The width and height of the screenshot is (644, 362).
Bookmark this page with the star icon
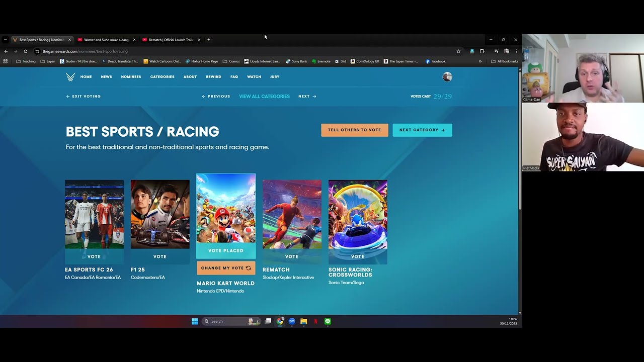[x=458, y=51]
